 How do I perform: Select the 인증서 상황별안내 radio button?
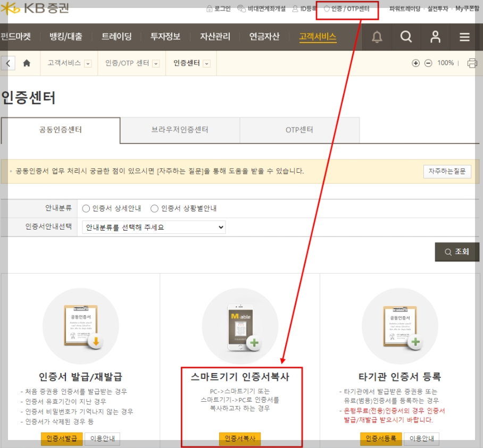154,209
